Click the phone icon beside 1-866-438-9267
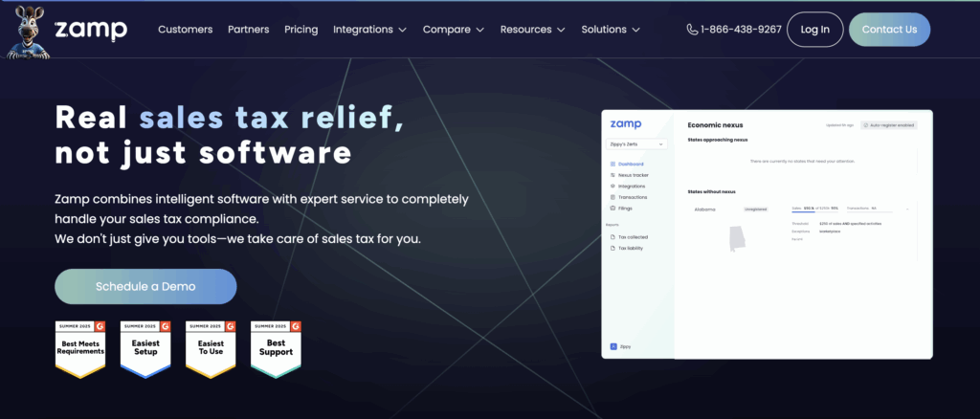The width and height of the screenshot is (980, 419). (x=692, y=30)
